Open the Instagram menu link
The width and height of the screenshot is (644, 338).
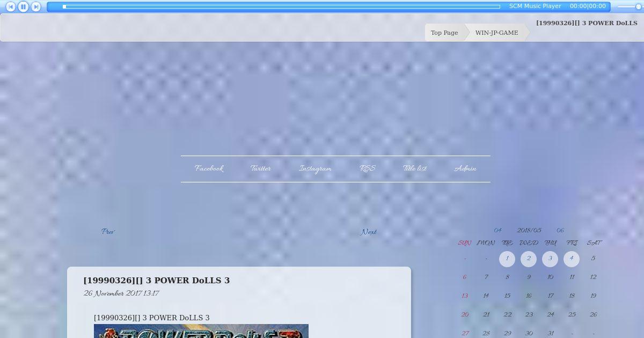315,168
